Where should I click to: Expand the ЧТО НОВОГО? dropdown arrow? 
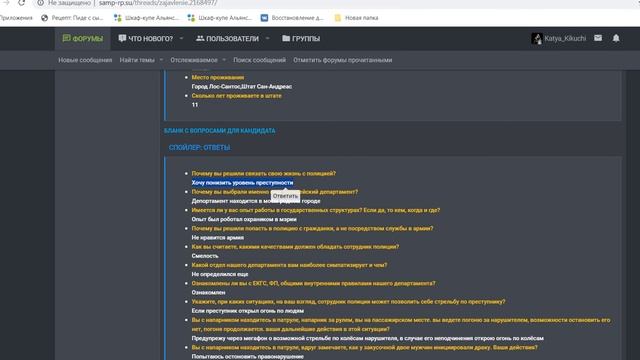pyautogui.click(x=181, y=38)
